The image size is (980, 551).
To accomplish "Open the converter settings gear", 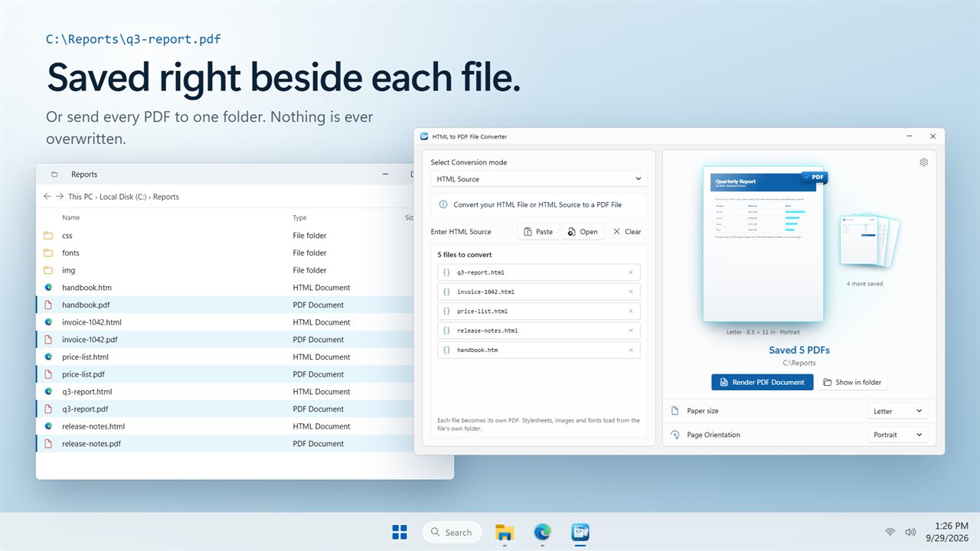I will point(923,162).
